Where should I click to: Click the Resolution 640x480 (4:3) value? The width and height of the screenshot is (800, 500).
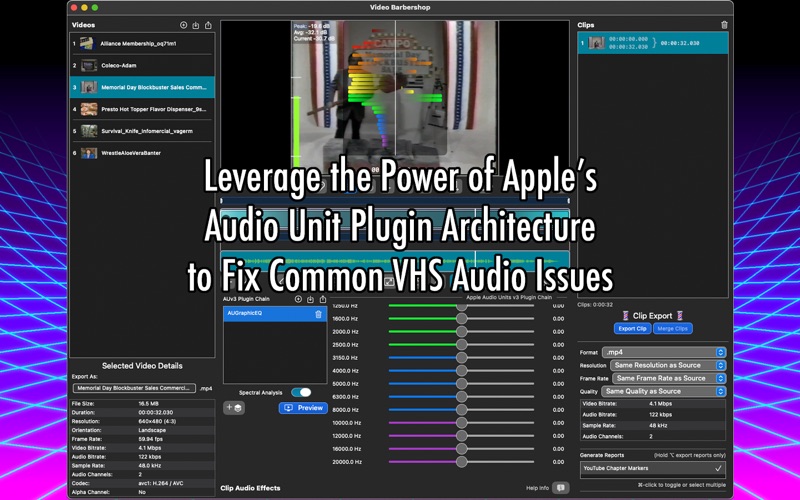click(157, 421)
